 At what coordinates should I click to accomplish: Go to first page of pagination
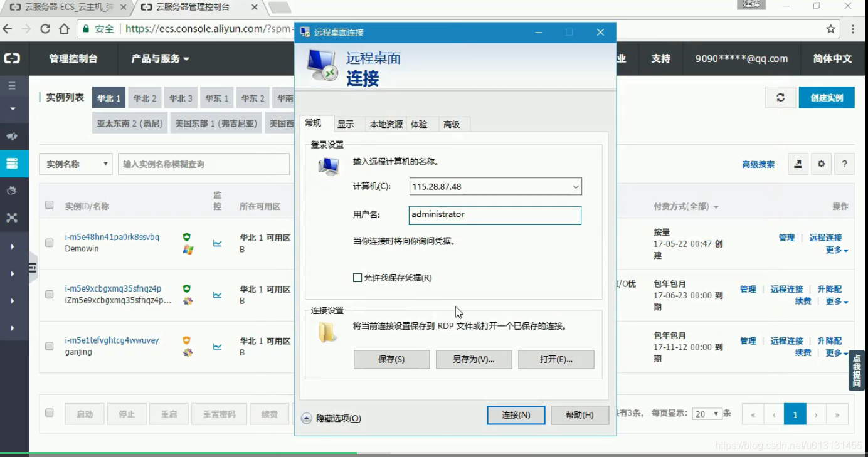(753, 414)
